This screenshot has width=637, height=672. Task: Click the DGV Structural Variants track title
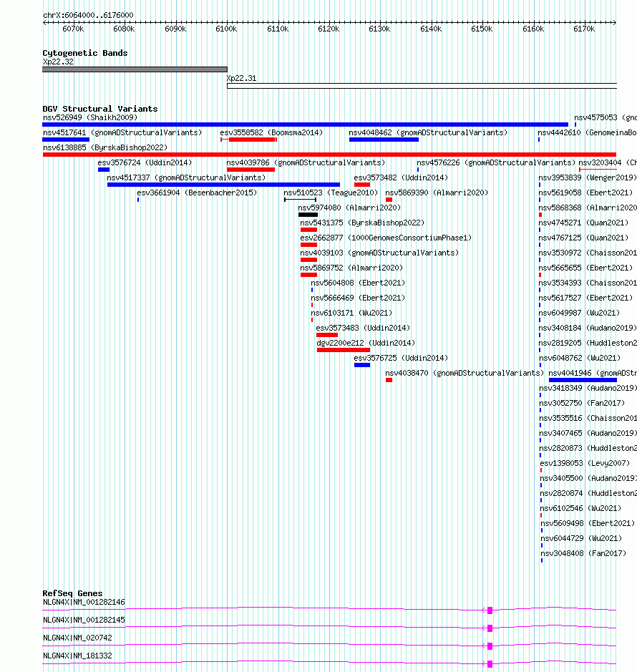pyautogui.click(x=100, y=109)
